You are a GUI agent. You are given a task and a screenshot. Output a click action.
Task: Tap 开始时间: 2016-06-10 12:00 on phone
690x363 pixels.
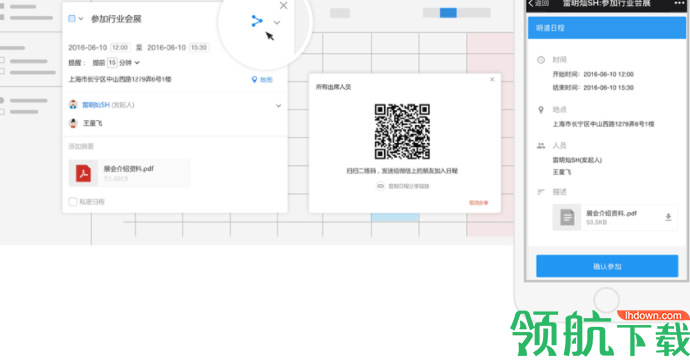coord(593,74)
